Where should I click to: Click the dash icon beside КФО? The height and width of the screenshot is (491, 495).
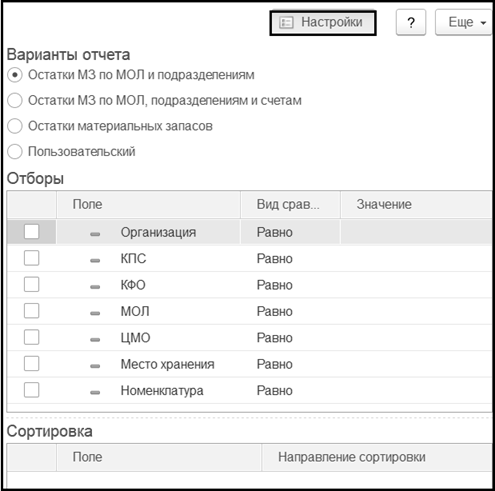95,287
